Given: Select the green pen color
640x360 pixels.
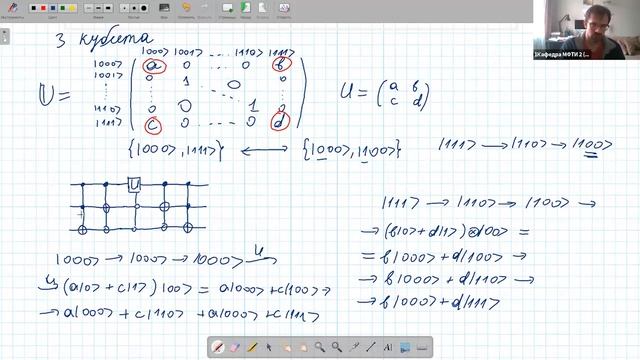Looking at the screenshot, I should coord(62,8).
